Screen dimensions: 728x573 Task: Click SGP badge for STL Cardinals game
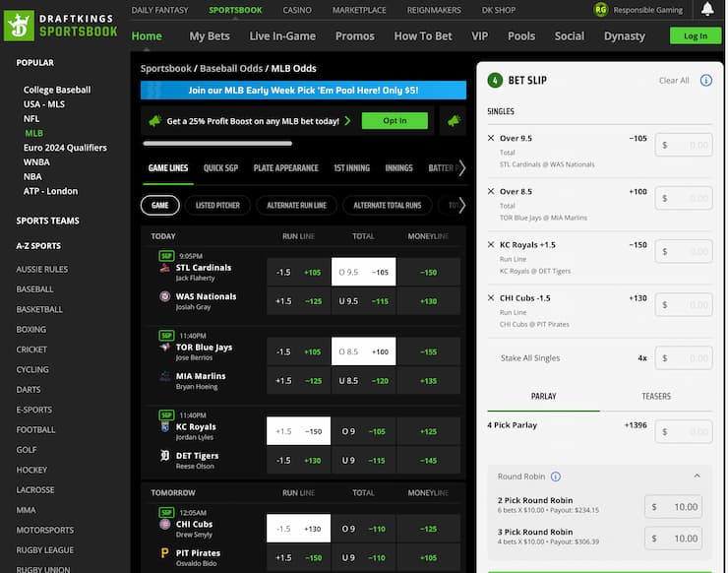pos(166,256)
